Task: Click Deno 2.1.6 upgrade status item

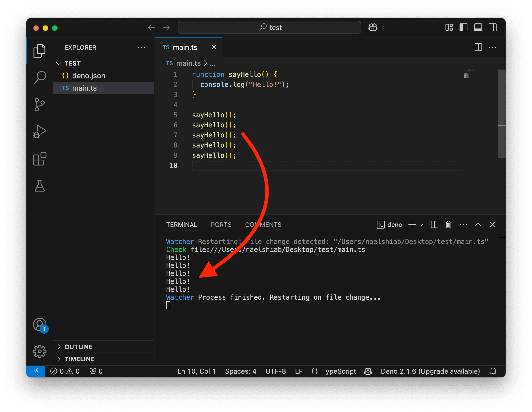Action: (x=430, y=371)
